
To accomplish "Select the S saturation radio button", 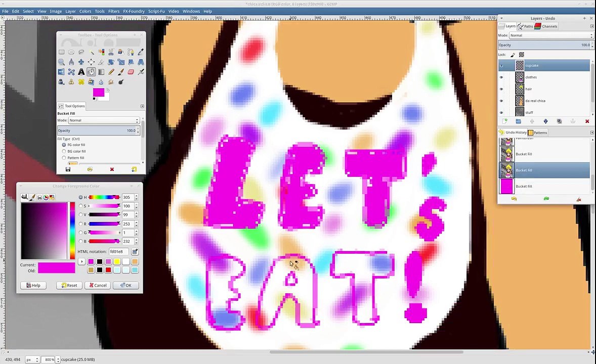I will pyautogui.click(x=80, y=206).
